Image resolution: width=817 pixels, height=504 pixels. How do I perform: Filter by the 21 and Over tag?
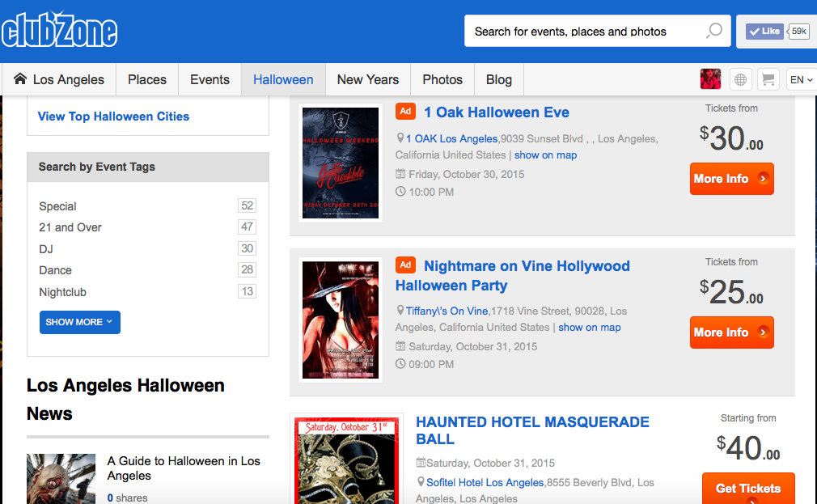pos(70,227)
